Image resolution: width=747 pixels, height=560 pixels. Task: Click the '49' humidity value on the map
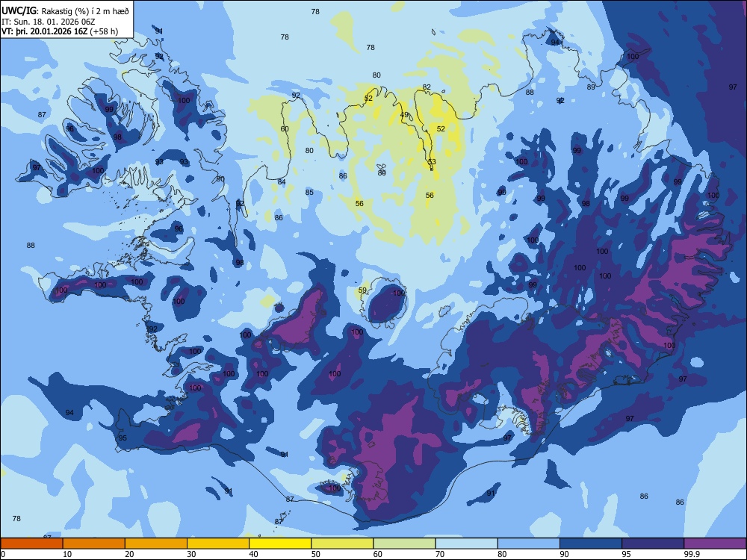click(404, 115)
